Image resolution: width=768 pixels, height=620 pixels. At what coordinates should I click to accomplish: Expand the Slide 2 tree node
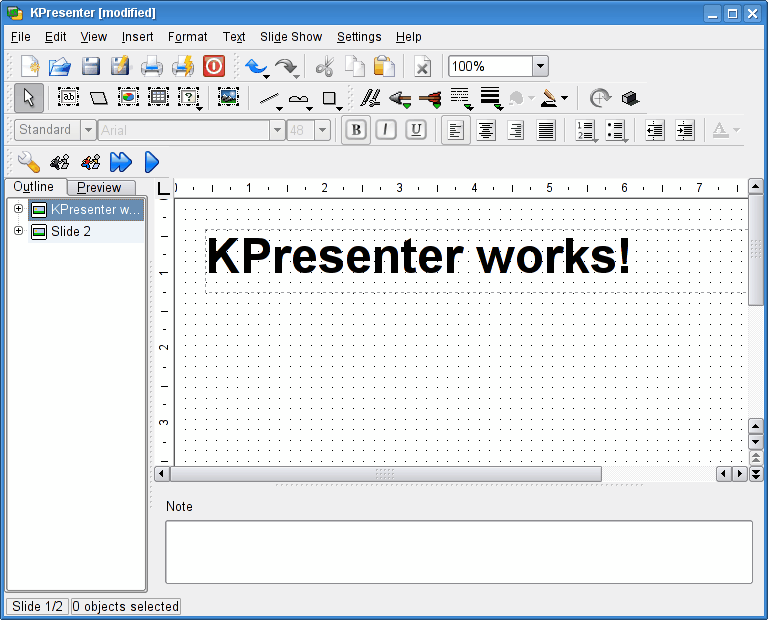tap(18, 231)
